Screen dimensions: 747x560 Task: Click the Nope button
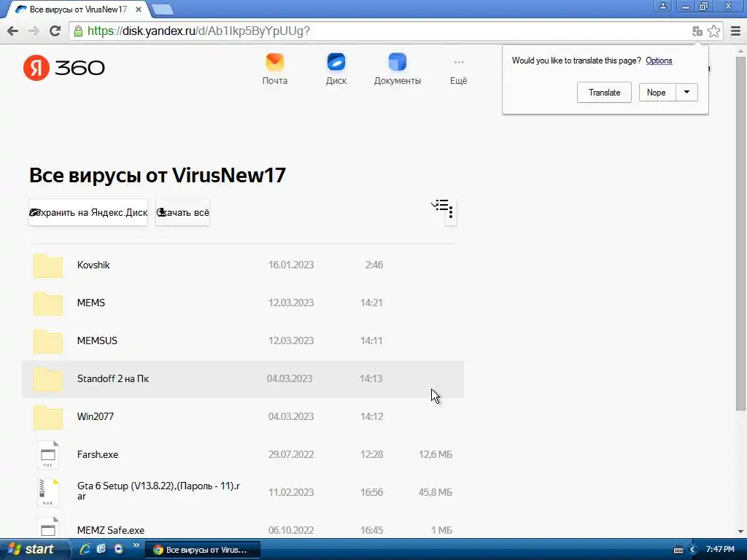tap(657, 93)
